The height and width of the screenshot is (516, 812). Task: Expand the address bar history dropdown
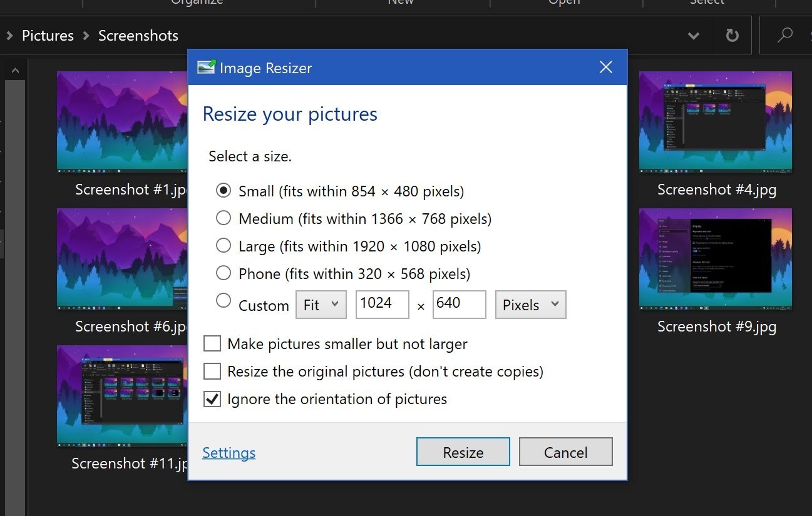tap(694, 36)
